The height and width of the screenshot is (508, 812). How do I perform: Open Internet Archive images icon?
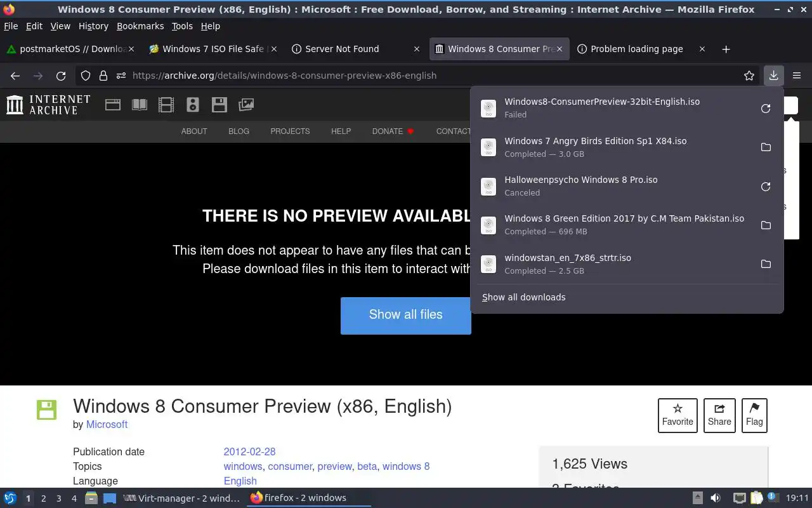(x=246, y=105)
